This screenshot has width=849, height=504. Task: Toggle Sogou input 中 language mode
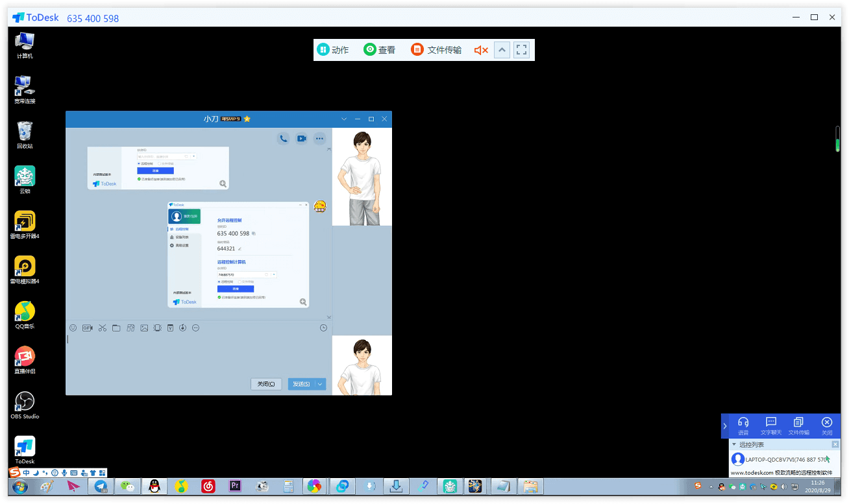(25, 472)
